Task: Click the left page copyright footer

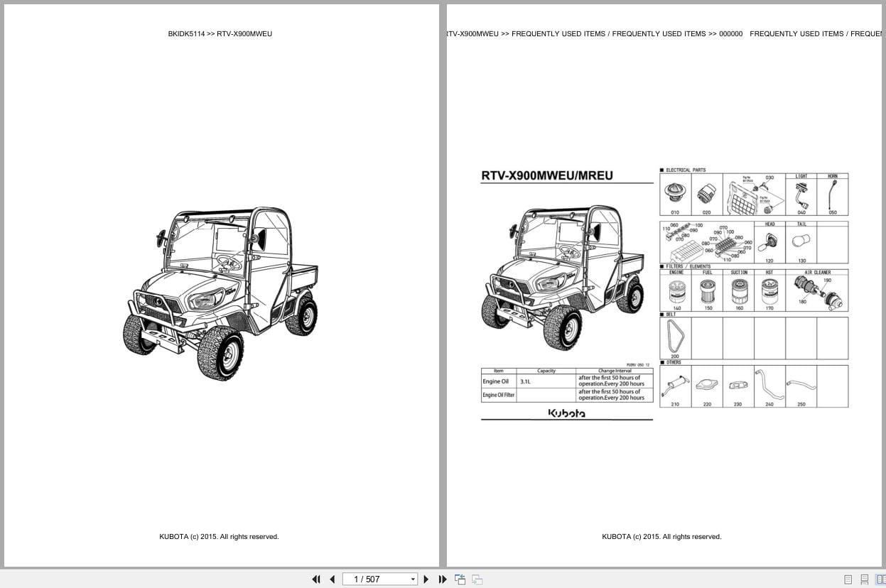Action: 219,537
